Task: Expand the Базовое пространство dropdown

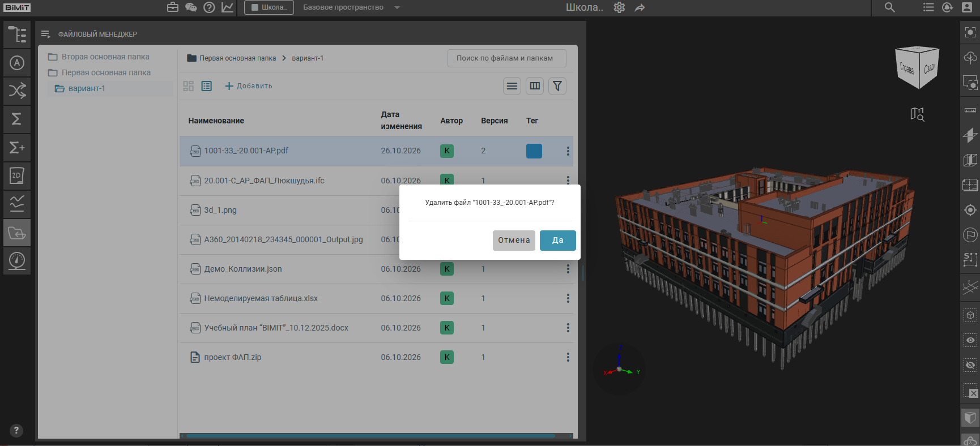Action: point(397,7)
